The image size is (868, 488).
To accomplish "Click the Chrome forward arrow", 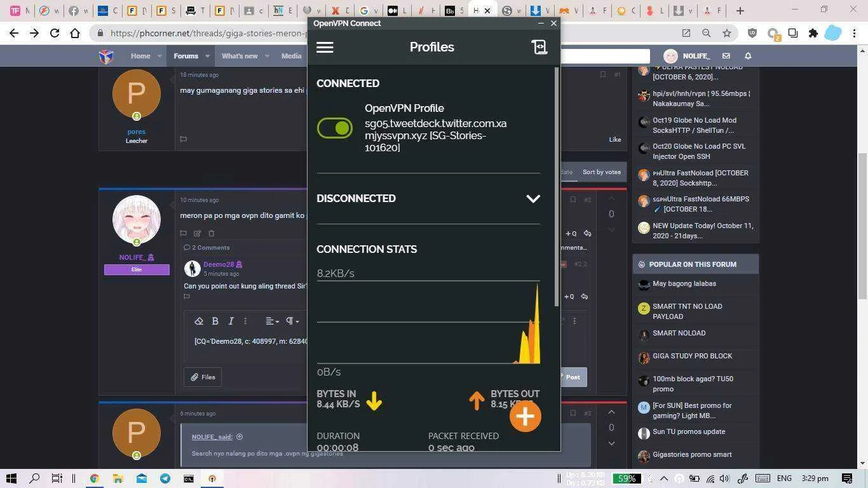I will [34, 33].
